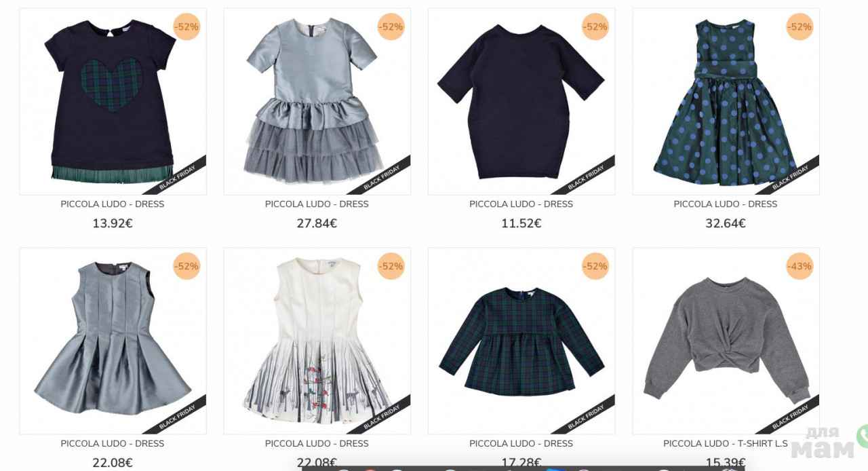View plain navy short-sleeve dress photo

(x=521, y=102)
